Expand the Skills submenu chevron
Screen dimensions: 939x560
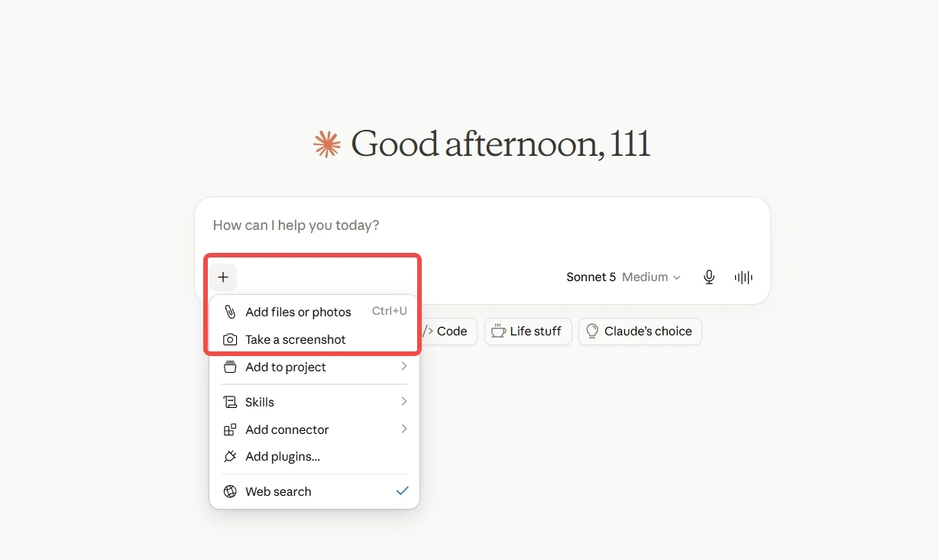[404, 402]
